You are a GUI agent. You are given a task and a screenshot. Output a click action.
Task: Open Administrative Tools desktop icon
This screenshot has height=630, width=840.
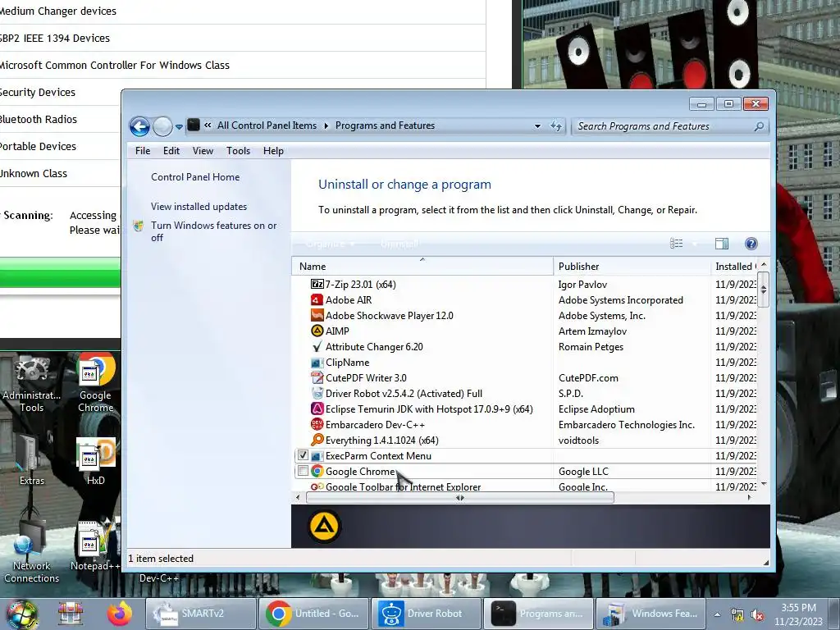coord(32,383)
